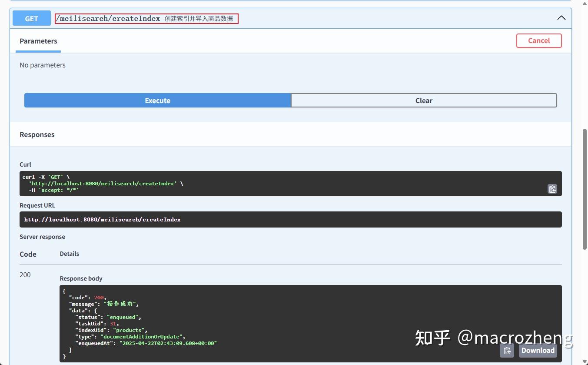Click the GET method badge
This screenshot has width=588, height=365.
[x=31, y=18]
